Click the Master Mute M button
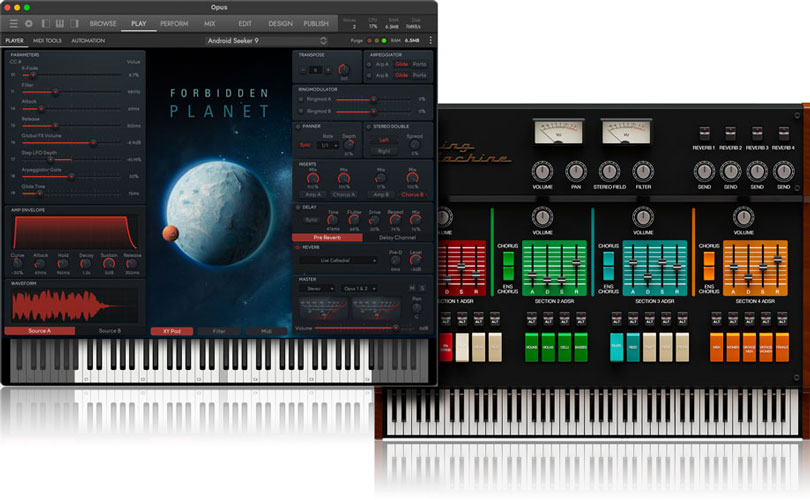 click(412, 288)
